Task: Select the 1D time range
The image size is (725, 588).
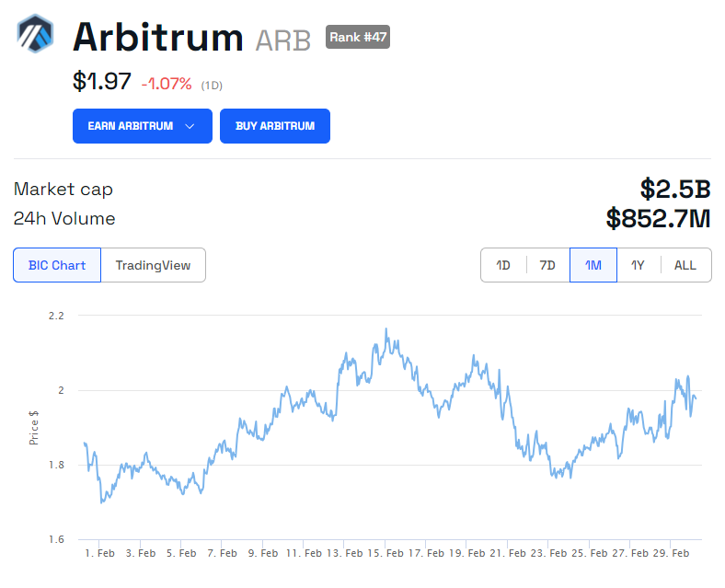Action: coord(503,265)
